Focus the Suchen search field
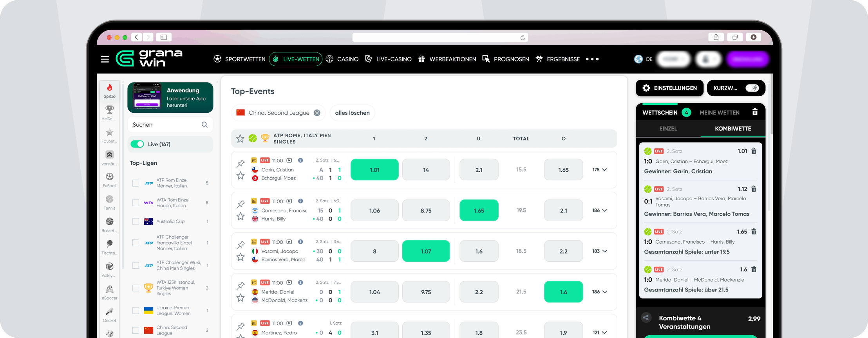 tap(170, 124)
